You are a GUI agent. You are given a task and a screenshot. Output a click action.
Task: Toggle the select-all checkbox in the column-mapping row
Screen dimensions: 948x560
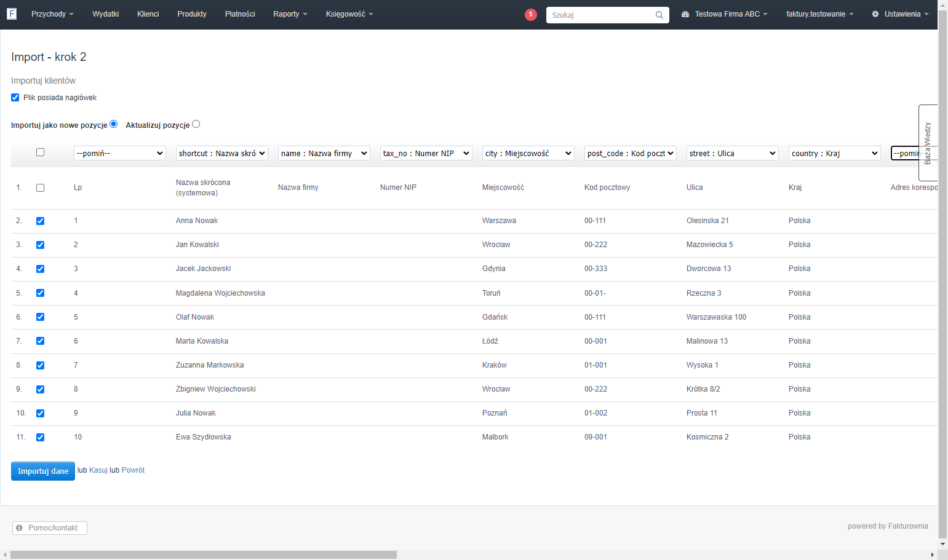coord(41,152)
